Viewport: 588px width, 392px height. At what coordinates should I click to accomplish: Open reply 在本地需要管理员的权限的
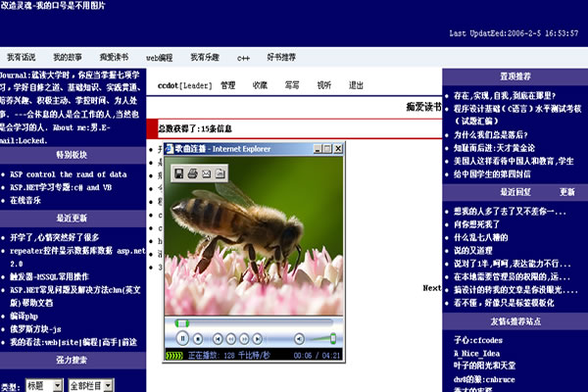[512, 276]
